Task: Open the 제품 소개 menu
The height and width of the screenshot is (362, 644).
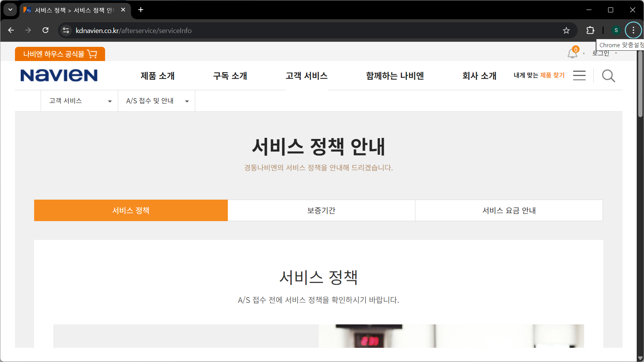Action: [157, 76]
